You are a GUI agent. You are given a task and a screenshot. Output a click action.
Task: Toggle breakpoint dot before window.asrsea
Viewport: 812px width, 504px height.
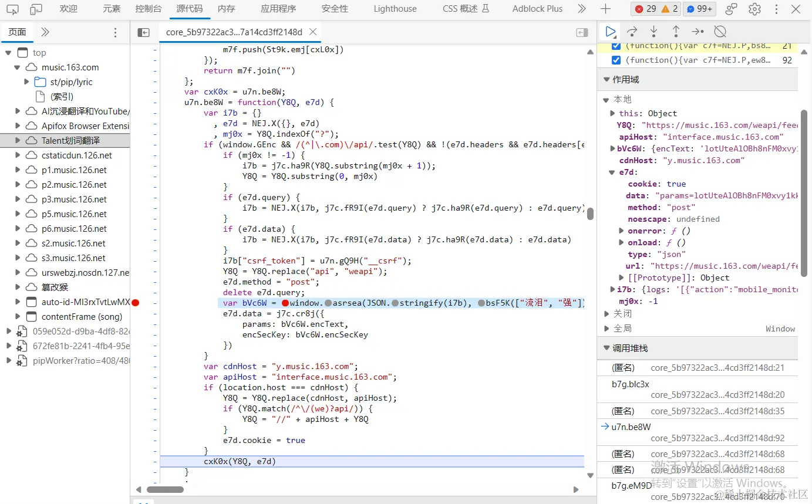[x=285, y=303]
